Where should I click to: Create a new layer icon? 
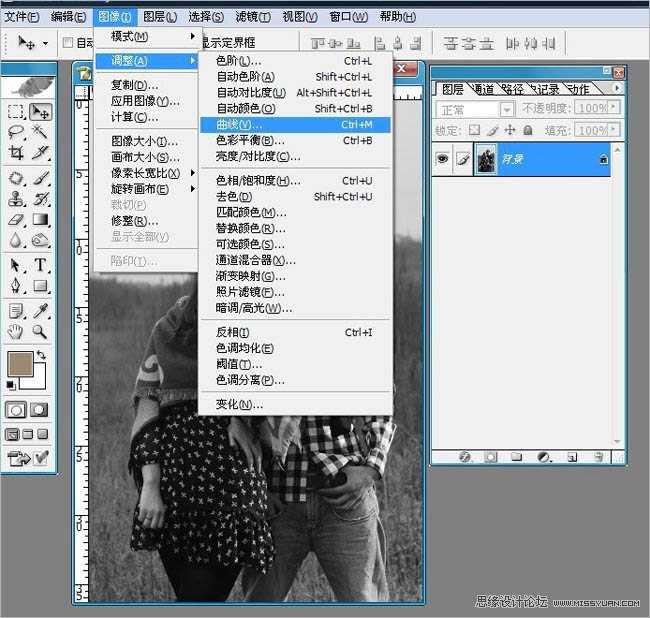pyautogui.click(x=572, y=457)
